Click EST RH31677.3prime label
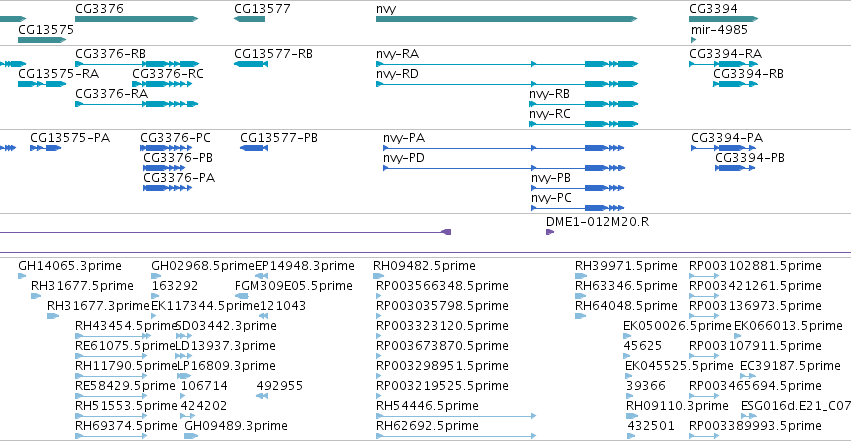The height and width of the screenshot is (441, 851). tap(98, 306)
